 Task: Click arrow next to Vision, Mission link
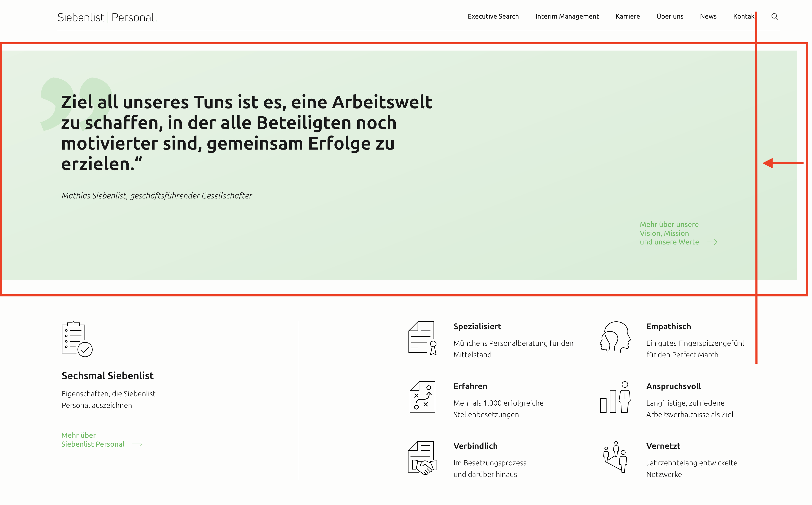pyautogui.click(x=712, y=242)
